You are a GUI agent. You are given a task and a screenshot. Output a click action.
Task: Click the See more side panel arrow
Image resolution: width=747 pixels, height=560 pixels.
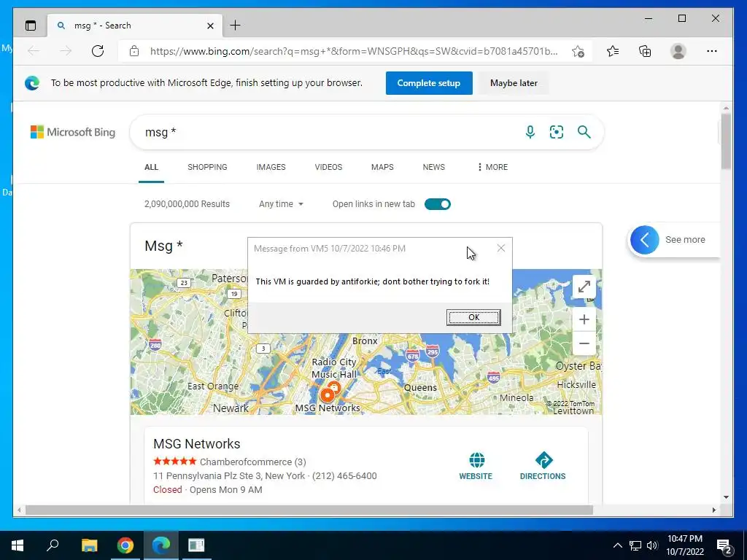[645, 239]
